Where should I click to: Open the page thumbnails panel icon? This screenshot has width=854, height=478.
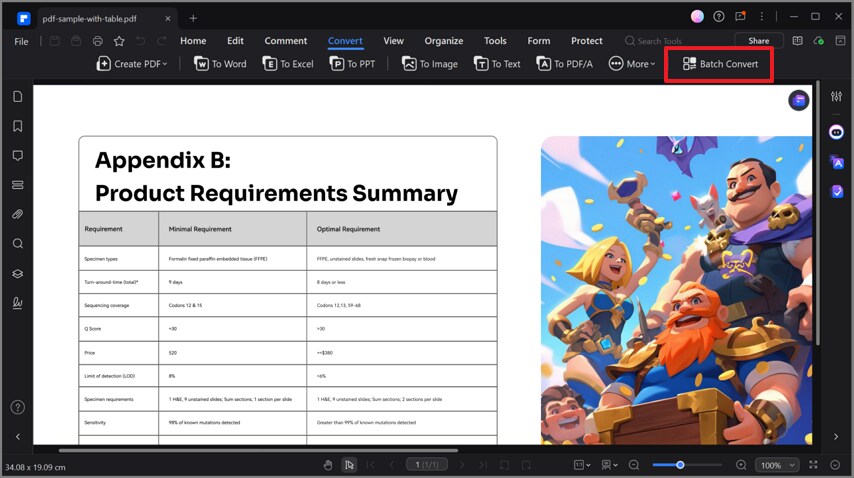pyautogui.click(x=17, y=96)
